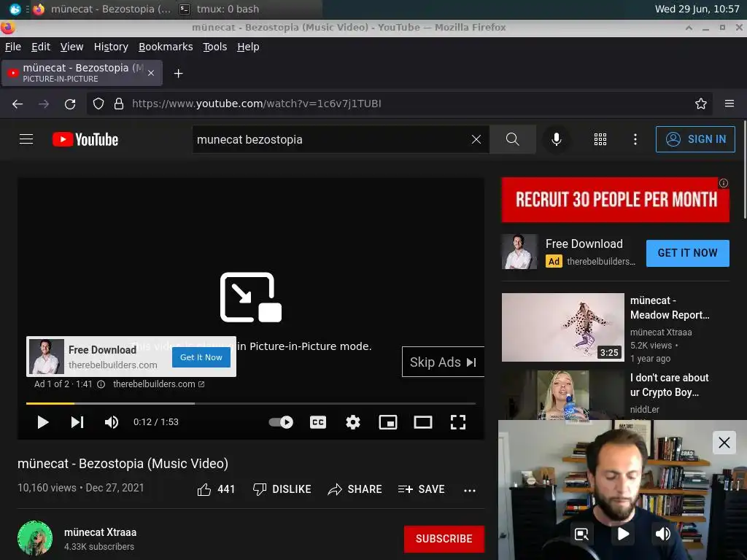This screenshot has width=747, height=560.
Task: Switch to tmux bash taskbar window
Action: pos(220,9)
